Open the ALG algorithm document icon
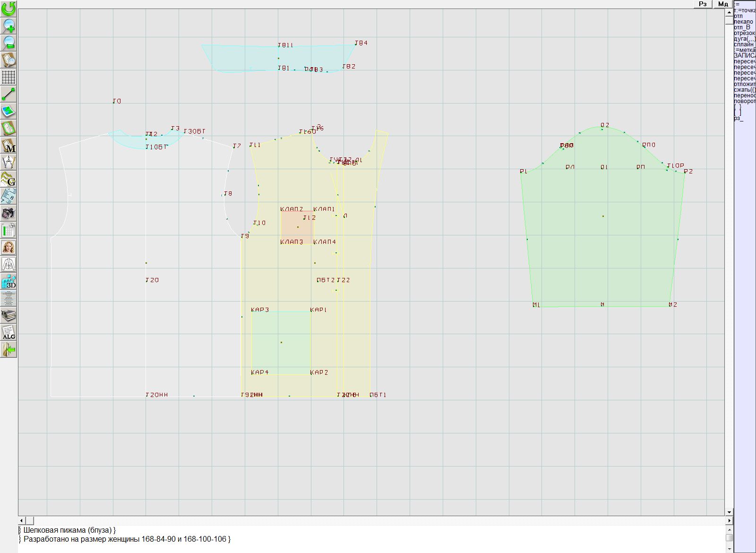Image resolution: width=756 pixels, height=553 pixels. point(9,332)
